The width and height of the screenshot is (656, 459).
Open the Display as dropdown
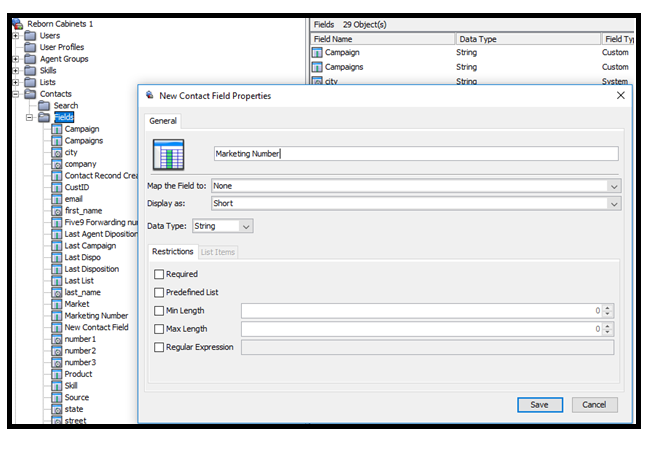coord(415,204)
